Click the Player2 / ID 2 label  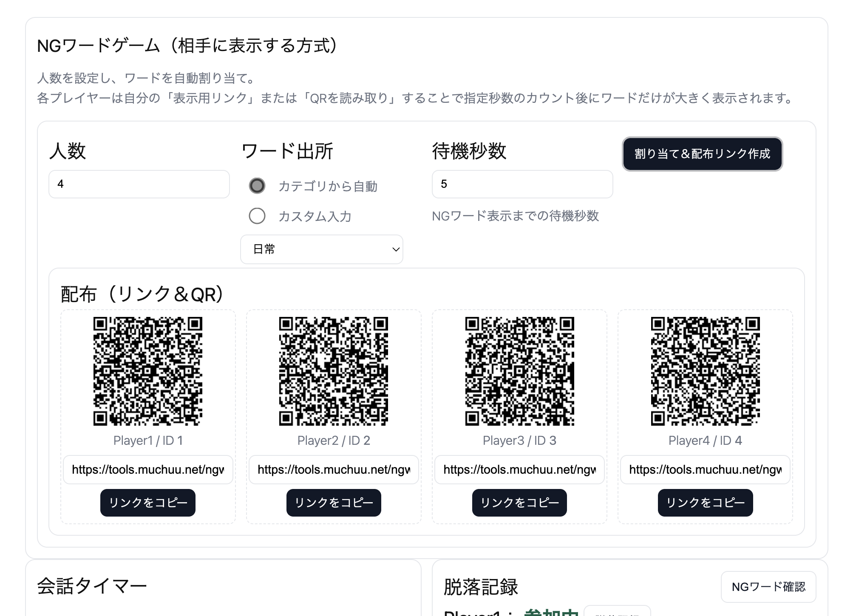(334, 441)
